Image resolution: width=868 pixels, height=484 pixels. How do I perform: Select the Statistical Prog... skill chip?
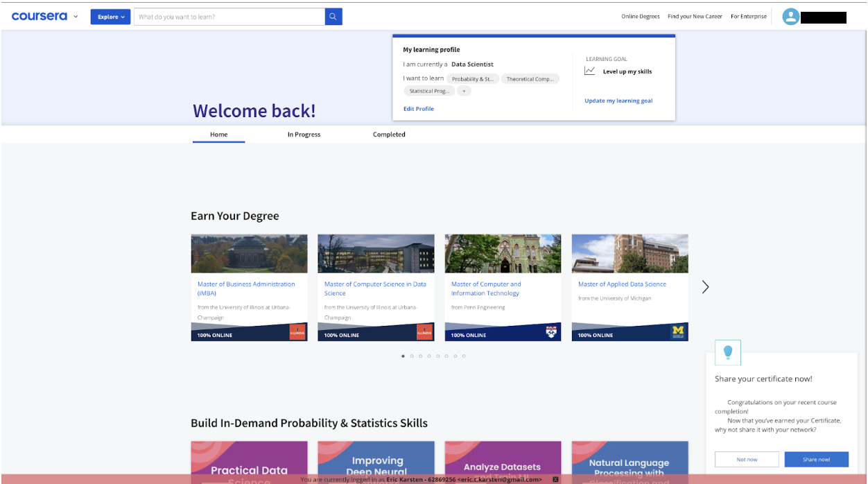429,91
